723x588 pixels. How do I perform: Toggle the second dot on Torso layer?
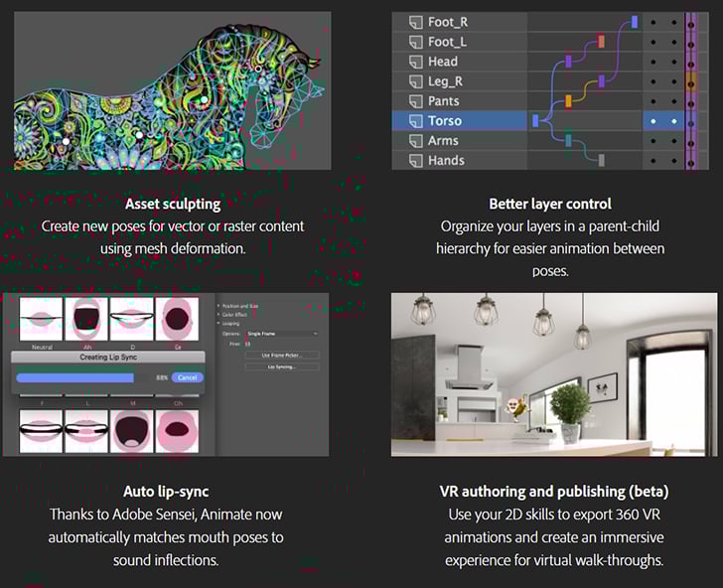[x=673, y=121]
